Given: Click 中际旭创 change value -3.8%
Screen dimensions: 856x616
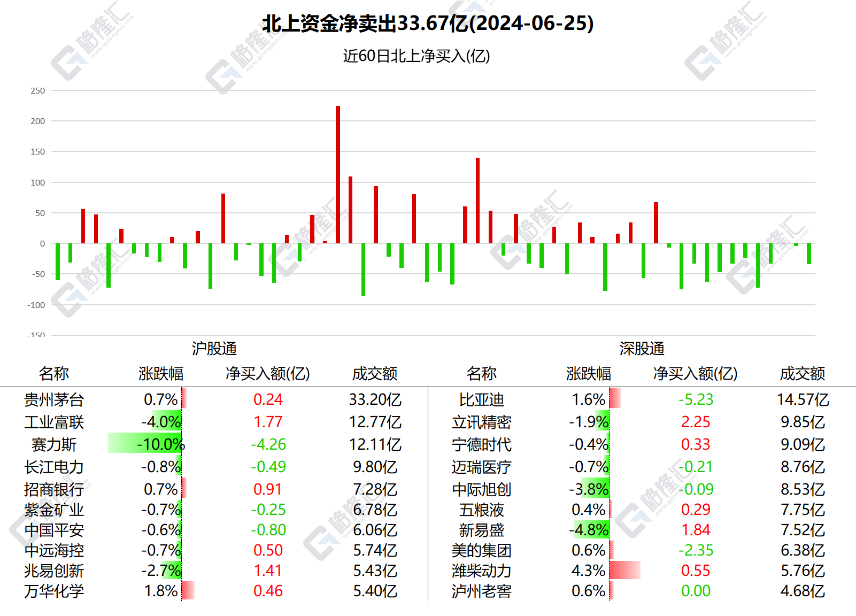Looking at the screenshot, I should [588, 489].
